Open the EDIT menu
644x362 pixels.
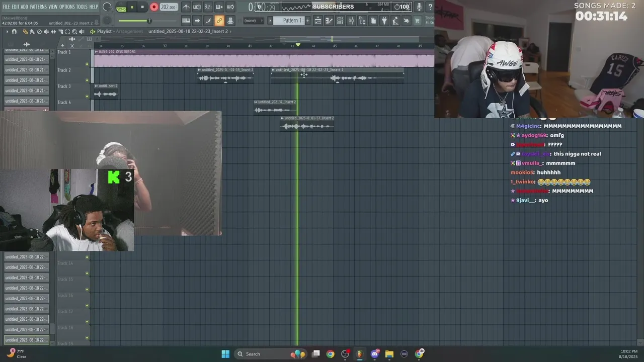[x=15, y=7]
